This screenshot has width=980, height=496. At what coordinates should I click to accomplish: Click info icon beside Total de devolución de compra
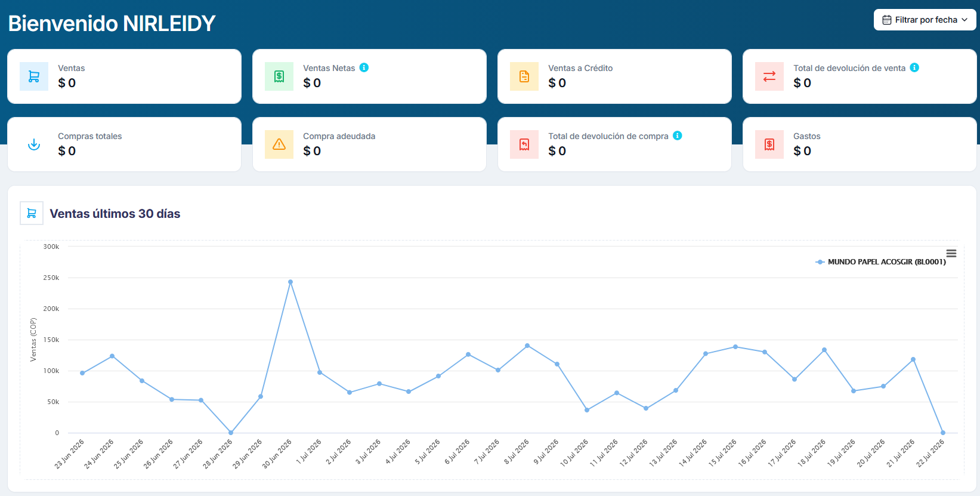pos(678,135)
